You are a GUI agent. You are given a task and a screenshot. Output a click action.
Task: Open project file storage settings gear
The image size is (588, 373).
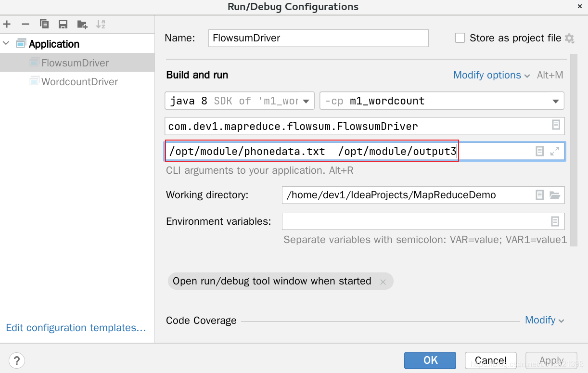pyautogui.click(x=570, y=39)
